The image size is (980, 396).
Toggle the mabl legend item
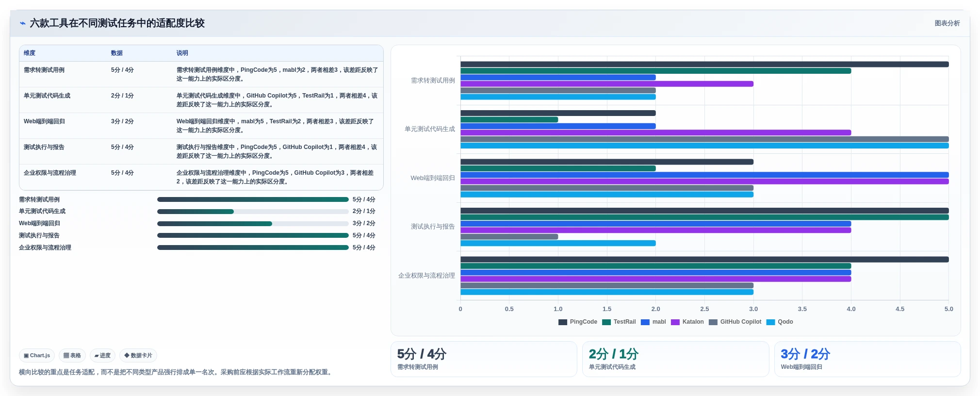[653, 322]
